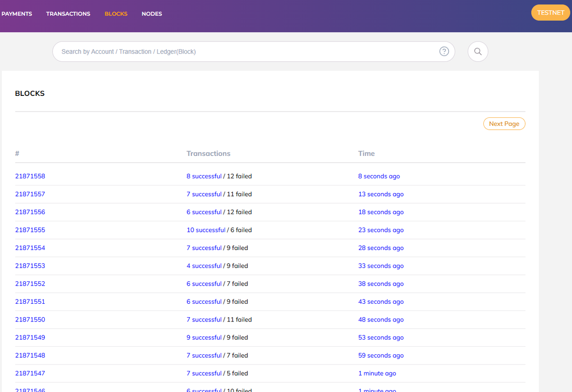The height and width of the screenshot is (392, 572).
Task: Open block 21871548
Action: click(x=30, y=355)
